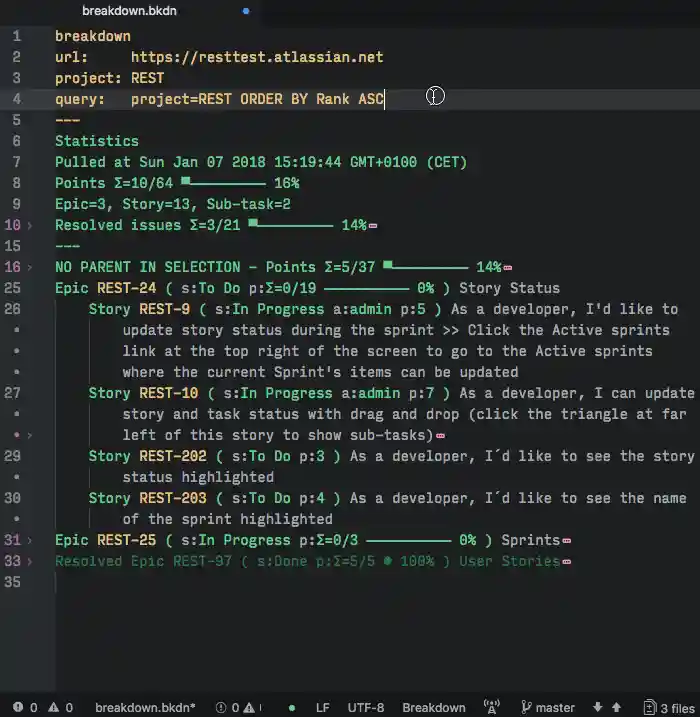The height and width of the screenshot is (717, 700).
Task: Click issue key REST-10
Action: click(x=169, y=393)
